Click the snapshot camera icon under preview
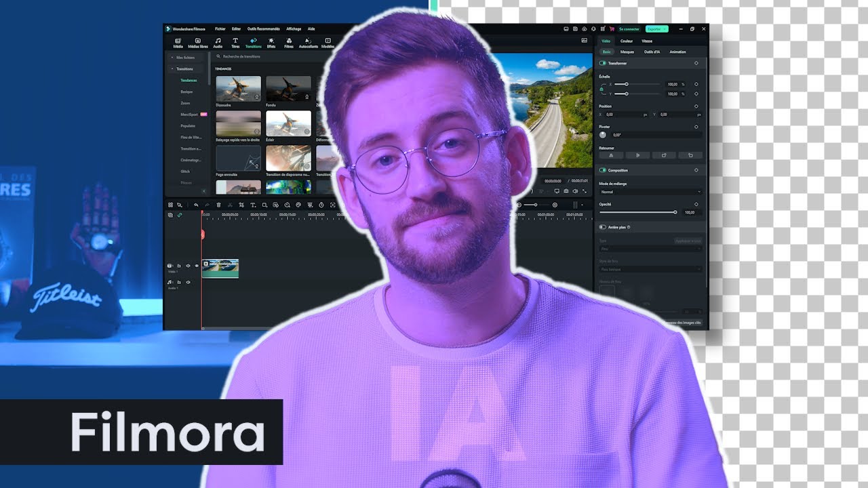 point(566,191)
